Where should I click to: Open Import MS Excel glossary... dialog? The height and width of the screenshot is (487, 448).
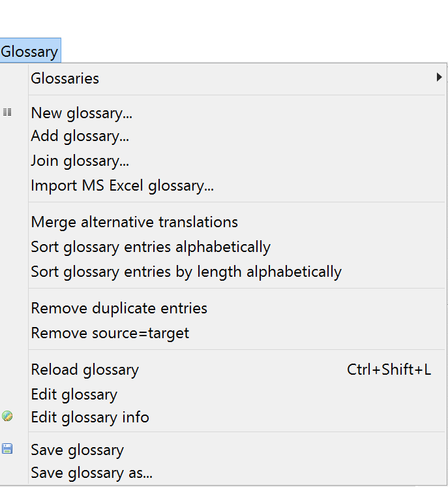pyautogui.click(x=122, y=185)
